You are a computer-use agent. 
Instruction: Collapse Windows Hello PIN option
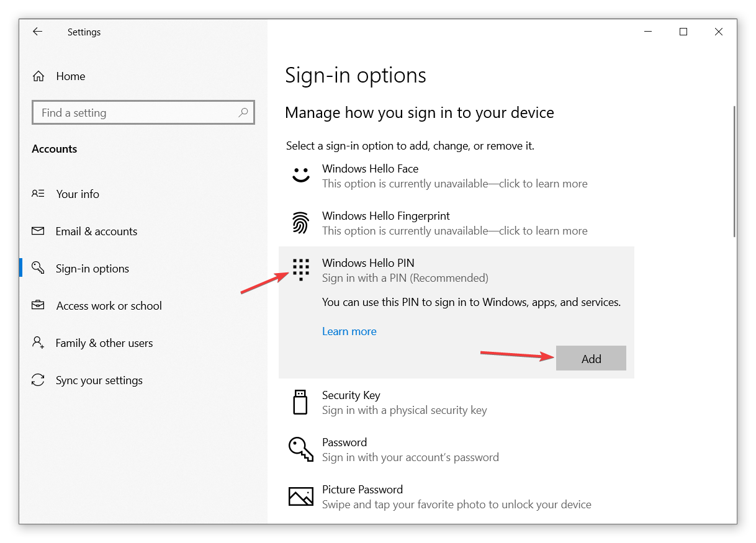pos(456,270)
